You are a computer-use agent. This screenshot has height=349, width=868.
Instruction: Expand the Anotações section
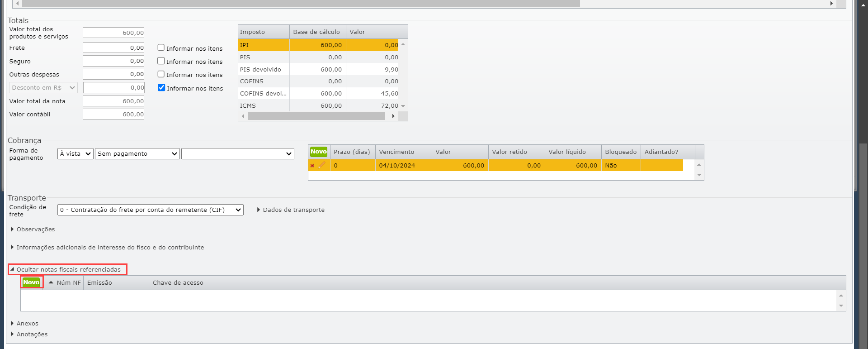29,335
